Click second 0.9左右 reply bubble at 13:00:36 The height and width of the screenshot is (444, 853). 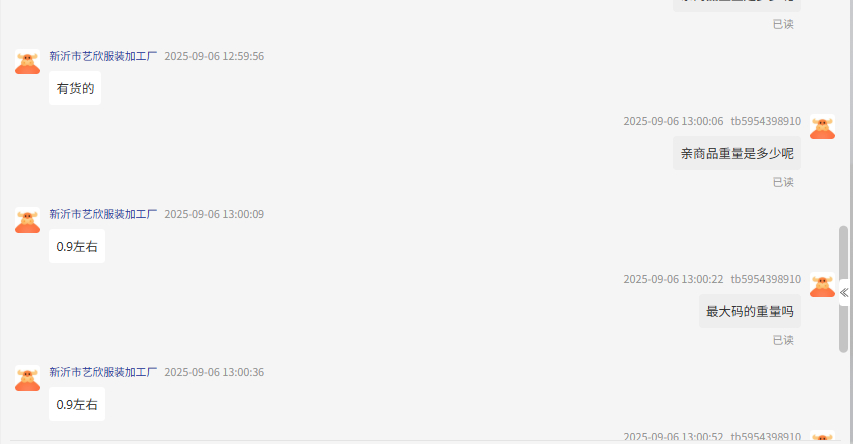pos(77,404)
